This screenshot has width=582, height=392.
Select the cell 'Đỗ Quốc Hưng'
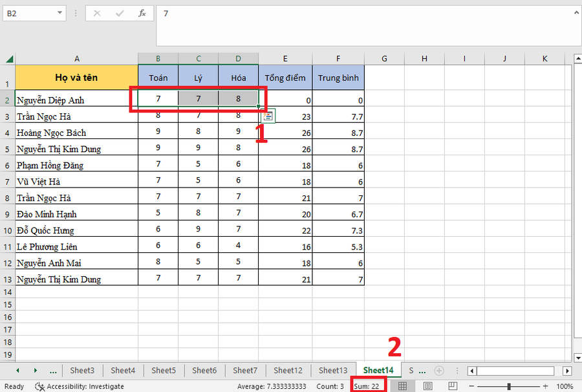76,230
